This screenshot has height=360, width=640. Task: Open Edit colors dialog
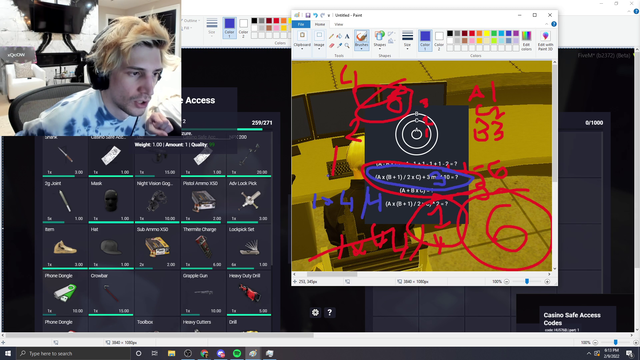pos(527,40)
